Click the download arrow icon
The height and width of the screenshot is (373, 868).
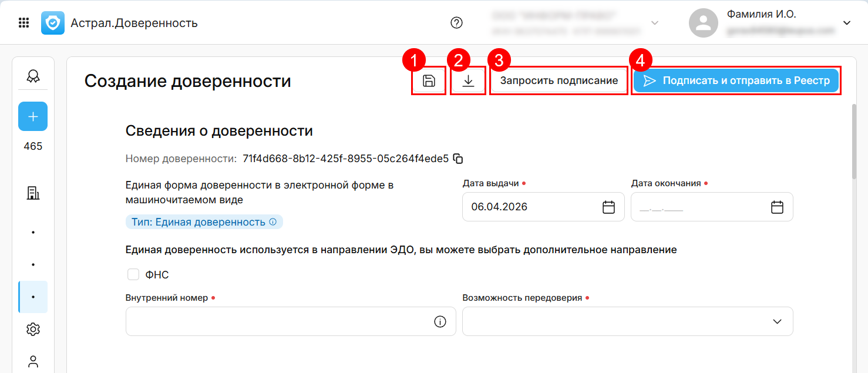pyautogui.click(x=468, y=81)
